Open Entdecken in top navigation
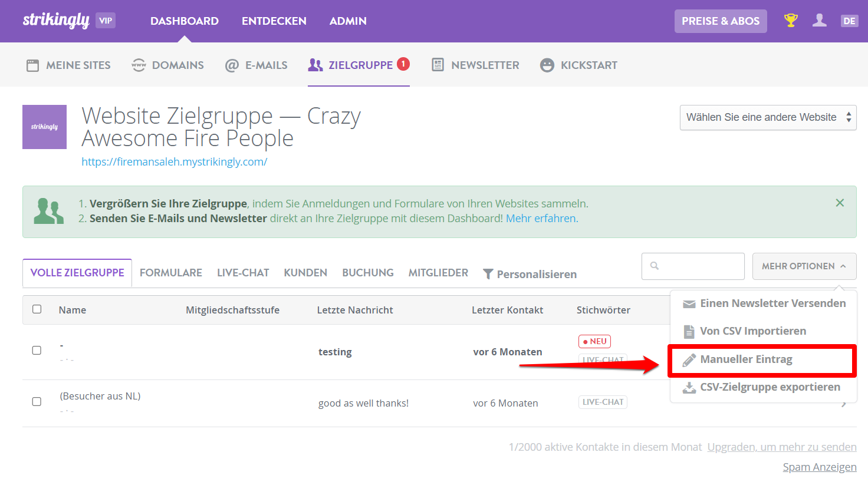868x482 pixels. [274, 21]
